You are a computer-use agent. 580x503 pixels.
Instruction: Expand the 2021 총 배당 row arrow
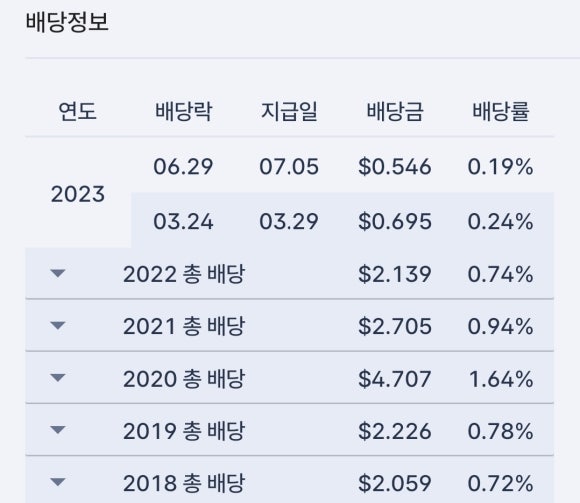[58, 325]
